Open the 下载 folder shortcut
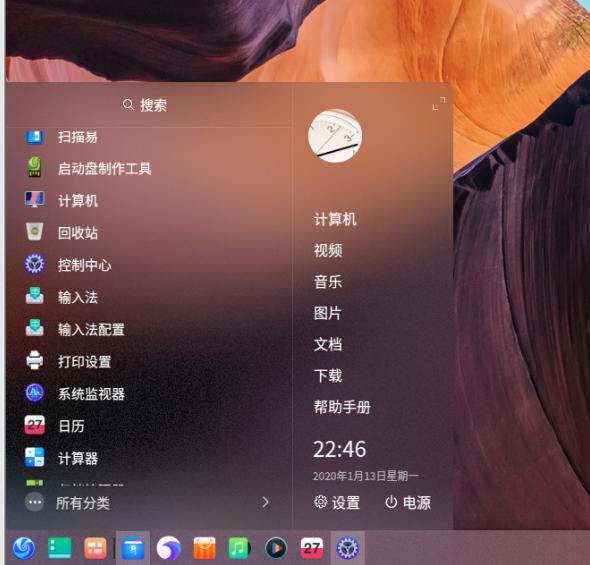The width and height of the screenshot is (590, 565). tap(328, 375)
